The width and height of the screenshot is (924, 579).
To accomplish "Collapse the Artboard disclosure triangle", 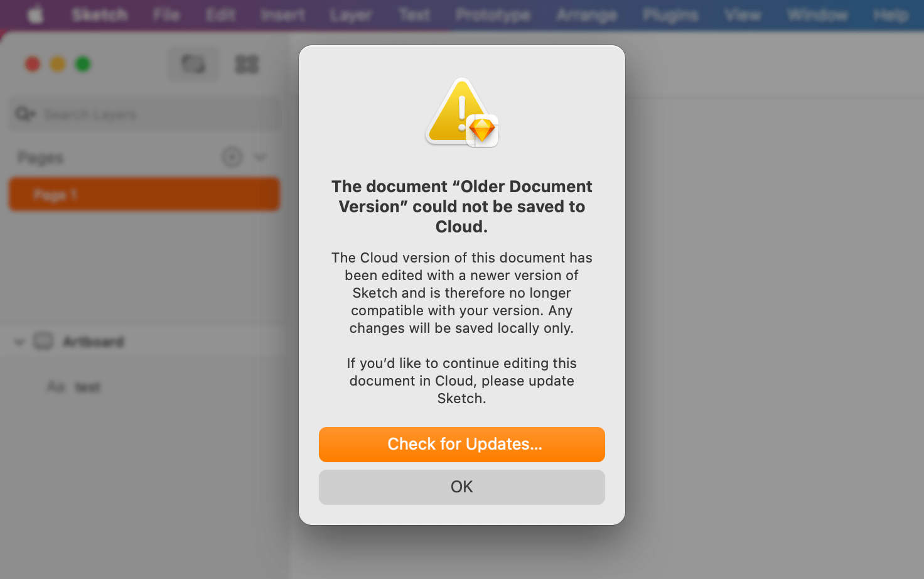I will click(19, 342).
